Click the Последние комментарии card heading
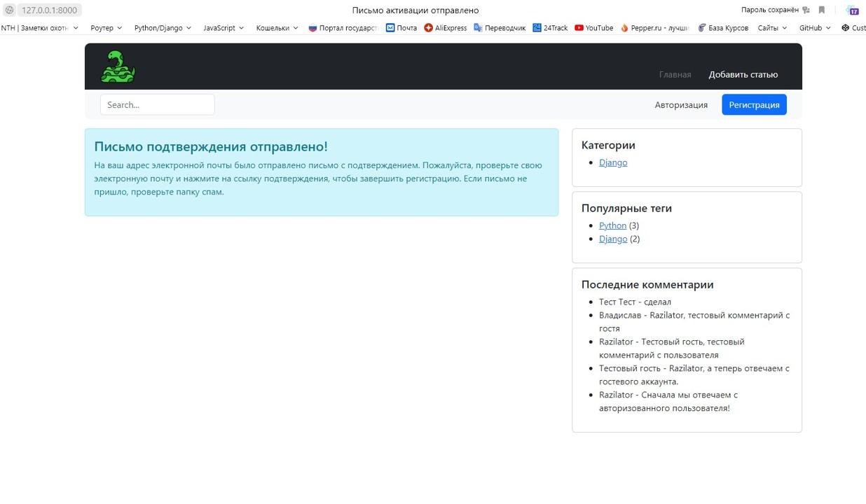Screen dimensions: 866x504 click(x=647, y=284)
